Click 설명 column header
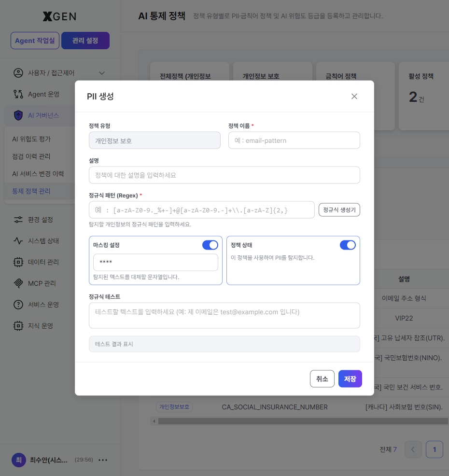 [x=404, y=279]
